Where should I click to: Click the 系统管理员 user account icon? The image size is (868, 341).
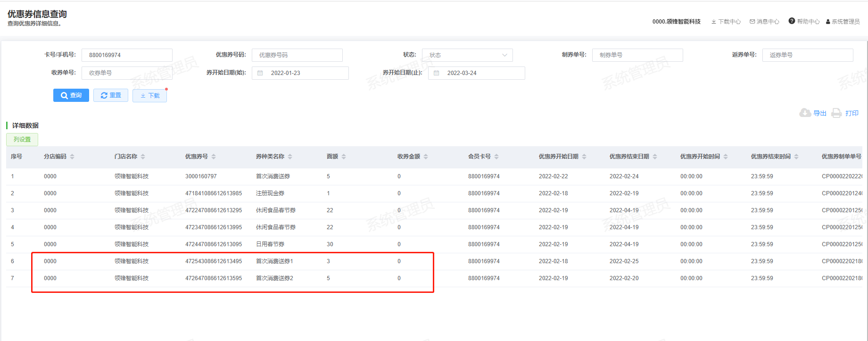click(x=828, y=22)
